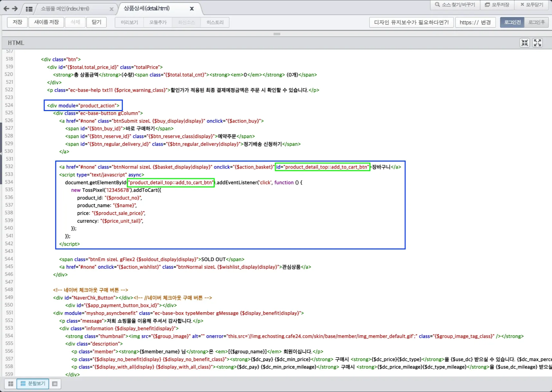Click 모두저장 to save all files
552x392 pixels.
pos(497,5)
